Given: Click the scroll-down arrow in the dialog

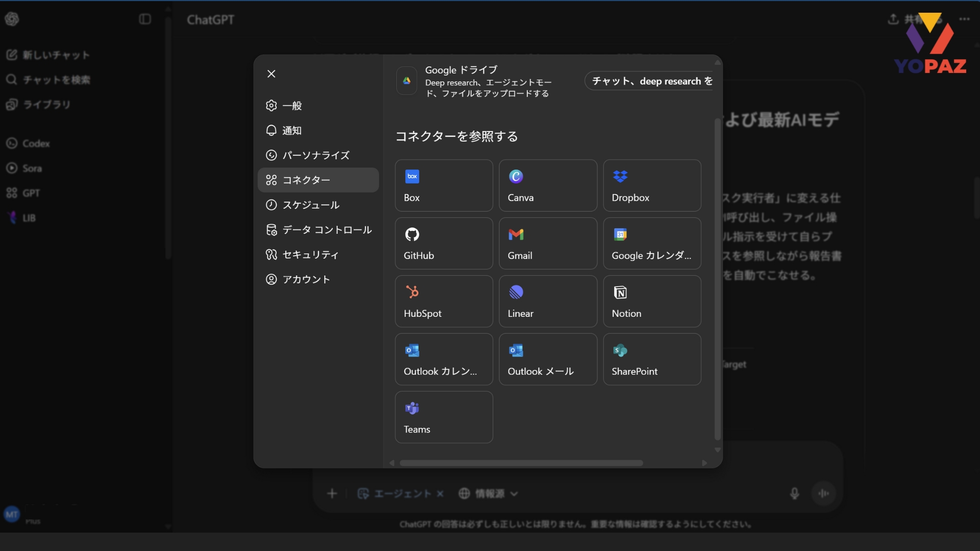Looking at the screenshot, I should pyautogui.click(x=718, y=450).
